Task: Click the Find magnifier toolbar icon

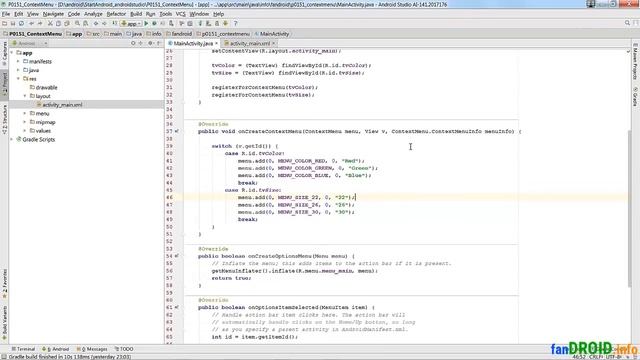Action: (x=77, y=24)
